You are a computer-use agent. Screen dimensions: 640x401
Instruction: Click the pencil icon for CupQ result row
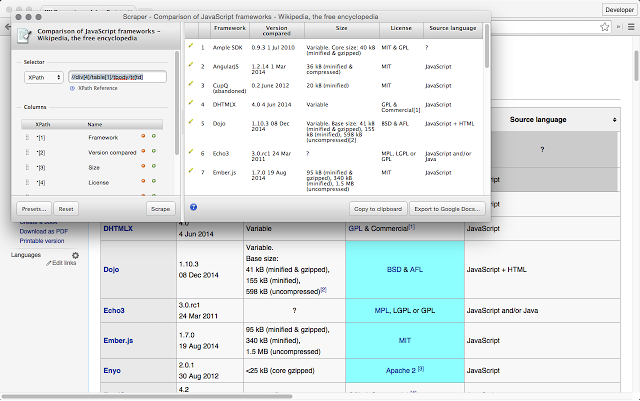point(191,84)
